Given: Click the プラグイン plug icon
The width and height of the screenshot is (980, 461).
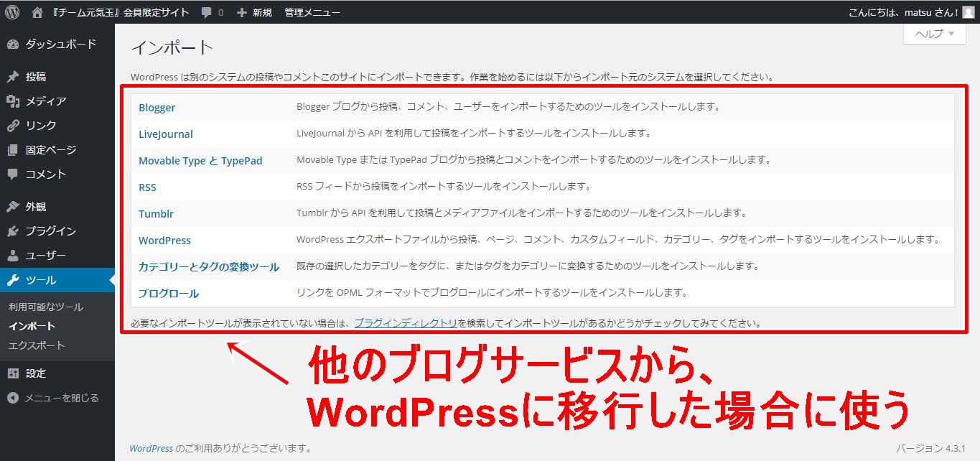Looking at the screenshot, I should (12, 231).
